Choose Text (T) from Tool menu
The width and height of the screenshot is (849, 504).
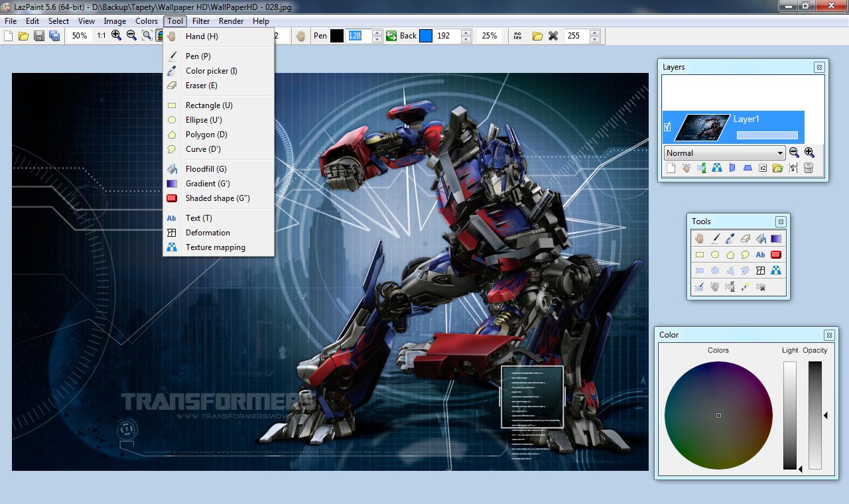pyautogui.click(x=219, y=218)
